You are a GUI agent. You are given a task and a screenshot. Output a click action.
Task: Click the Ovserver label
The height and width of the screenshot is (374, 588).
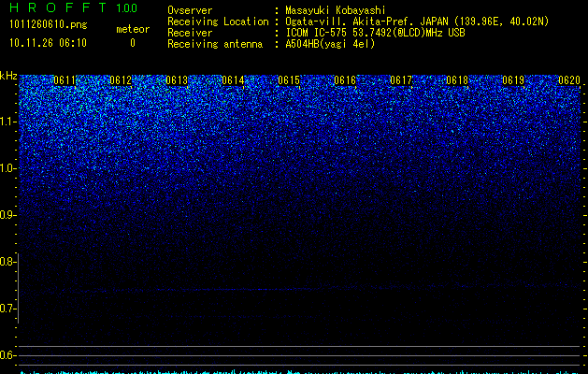click(190, 10)
